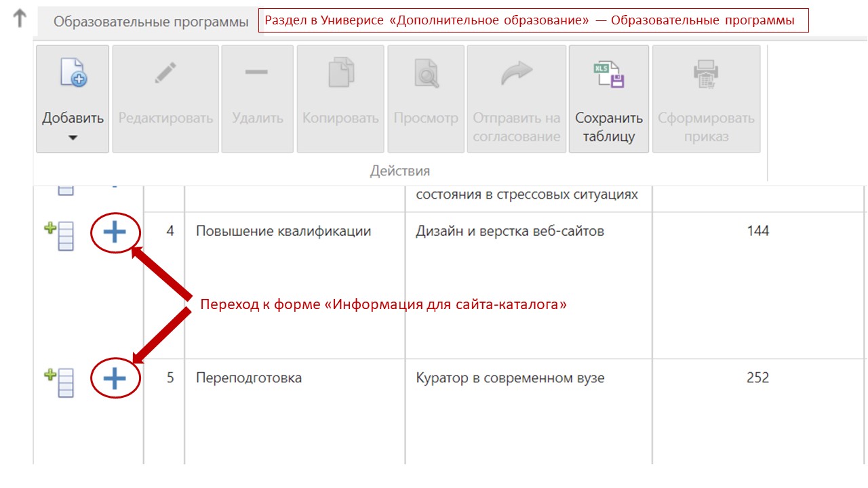Click Отправить на согласование button
This screenshot has width=868, height=488.
[516, 99]
